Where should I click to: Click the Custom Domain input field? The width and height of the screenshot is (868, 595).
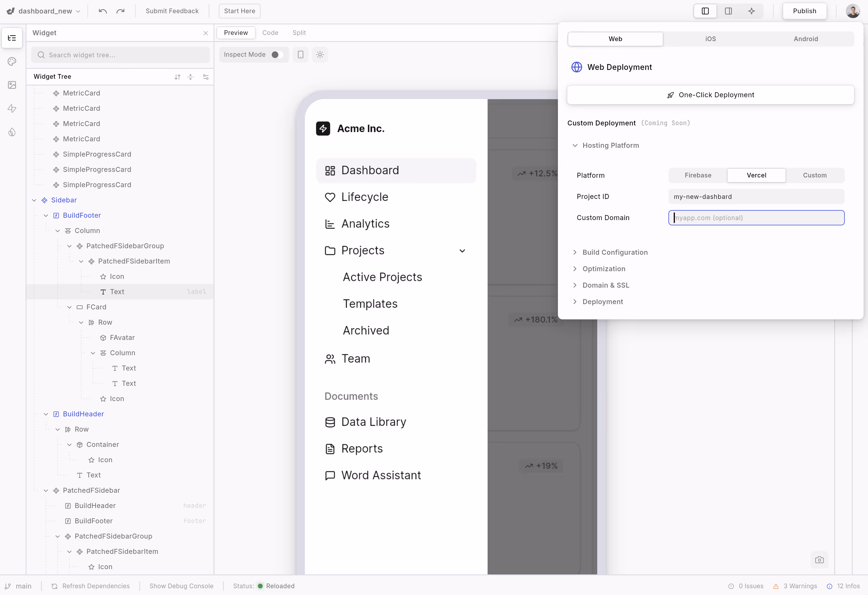point(756,218)
